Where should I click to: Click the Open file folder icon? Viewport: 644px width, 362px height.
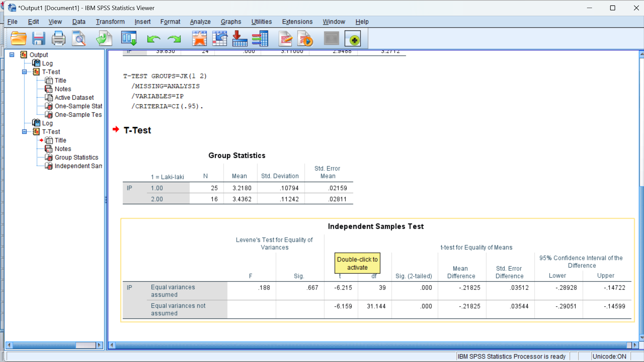[x=18, y=39]
